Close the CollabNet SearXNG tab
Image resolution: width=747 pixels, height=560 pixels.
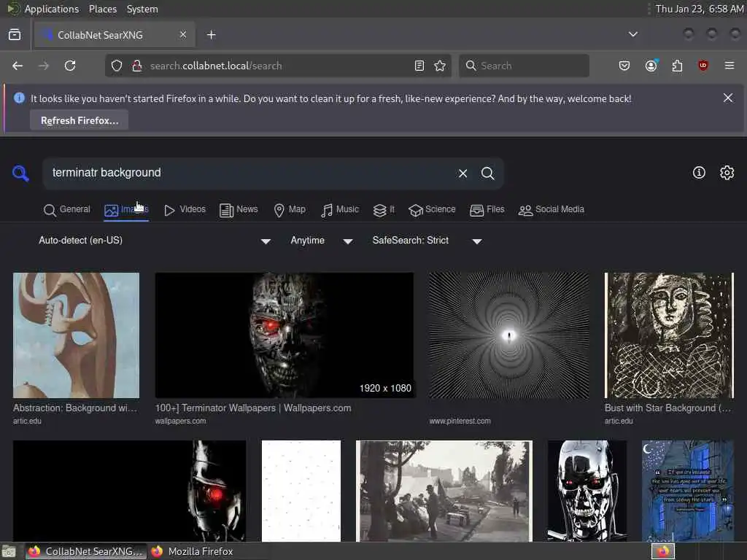point(183,35)
